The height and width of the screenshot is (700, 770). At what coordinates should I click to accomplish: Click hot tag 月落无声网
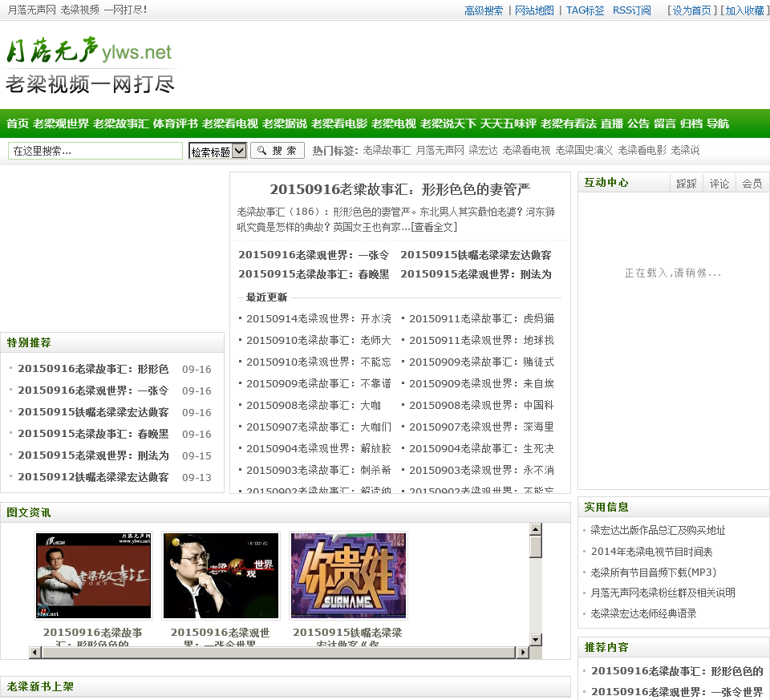coord(440,150)
